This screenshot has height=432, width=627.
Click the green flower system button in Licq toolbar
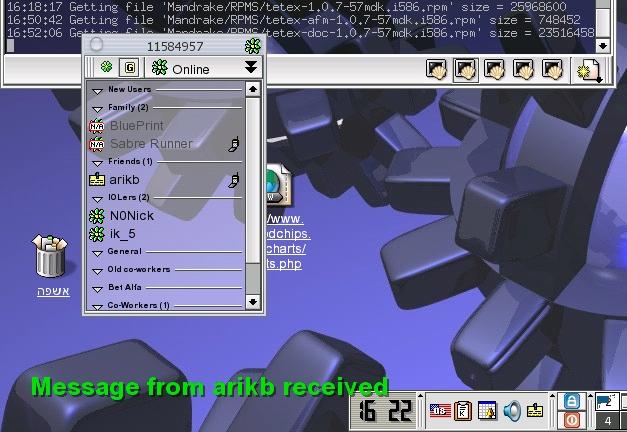[106, 67]
